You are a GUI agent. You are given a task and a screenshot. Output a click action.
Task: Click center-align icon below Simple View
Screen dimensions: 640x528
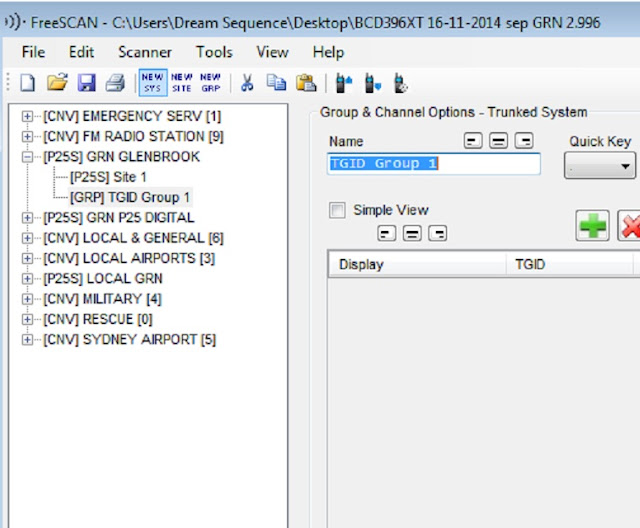(412, 234)
